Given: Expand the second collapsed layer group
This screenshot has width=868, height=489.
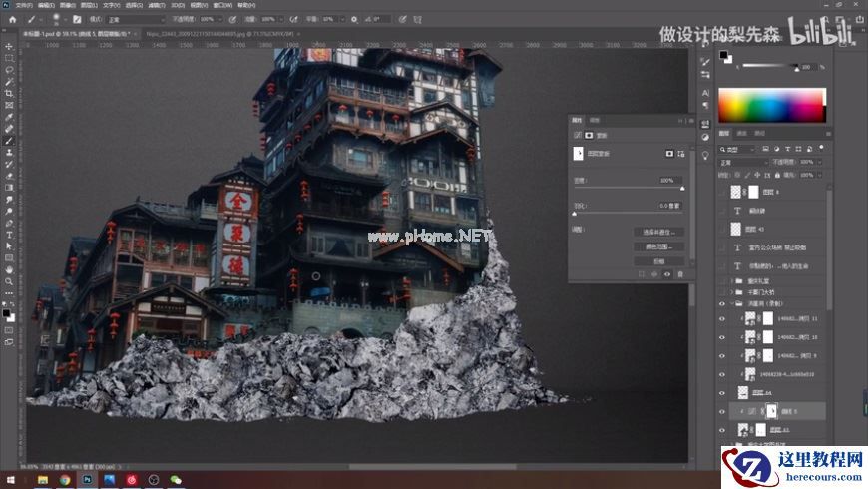Looking at the screenshot, I should [x=732, y=292].
